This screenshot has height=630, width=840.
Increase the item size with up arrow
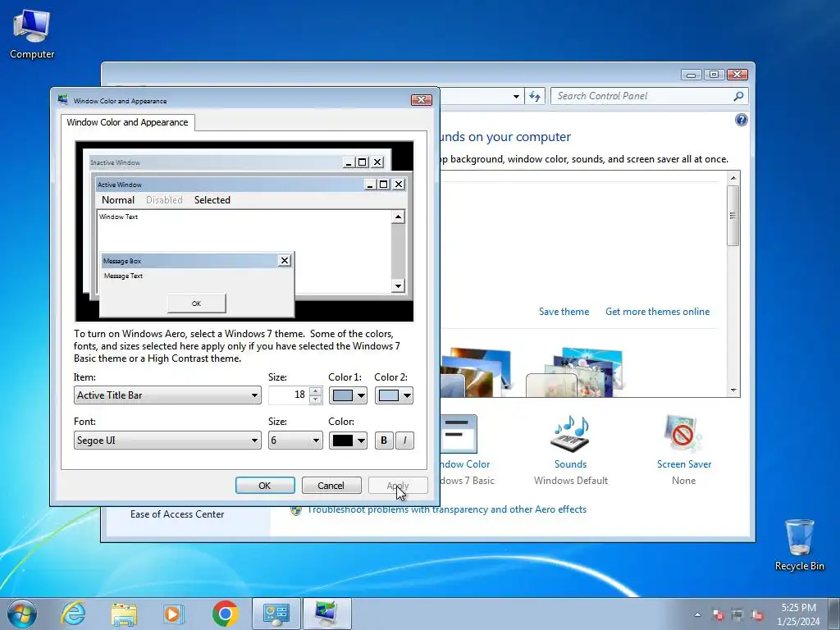[x=316, y=391]
